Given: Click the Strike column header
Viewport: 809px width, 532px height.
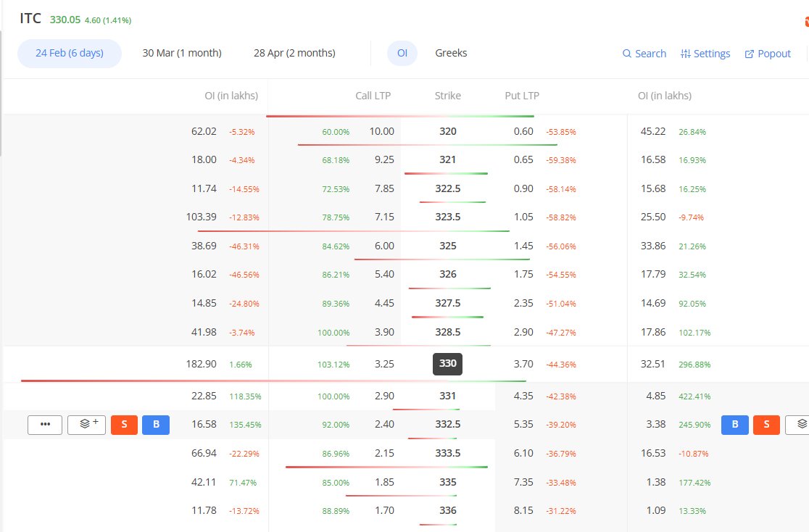Looking at the screenshot, I should click(448, 96).
